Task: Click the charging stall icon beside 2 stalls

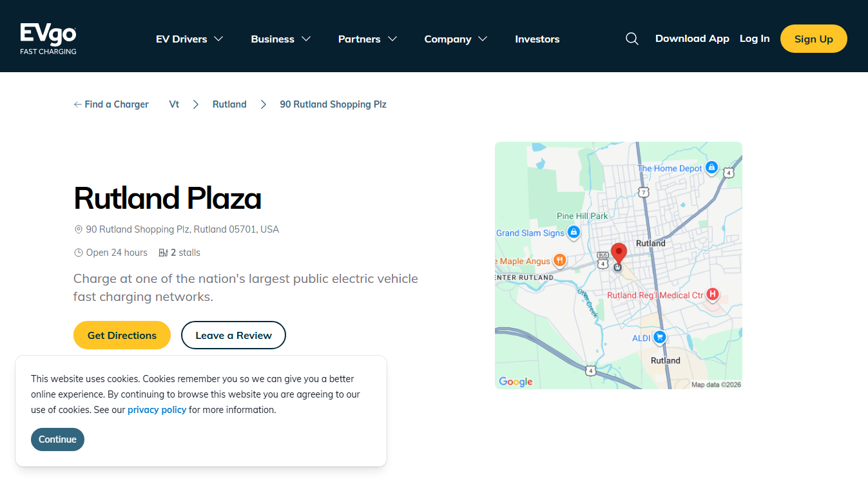Action: (163, 253)
